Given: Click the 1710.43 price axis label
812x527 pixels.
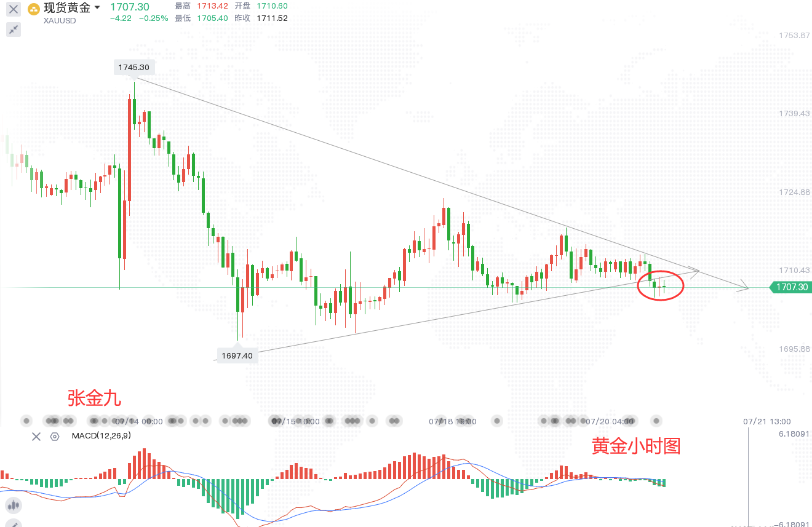Looking at the screenshot, I should [794, 271].
